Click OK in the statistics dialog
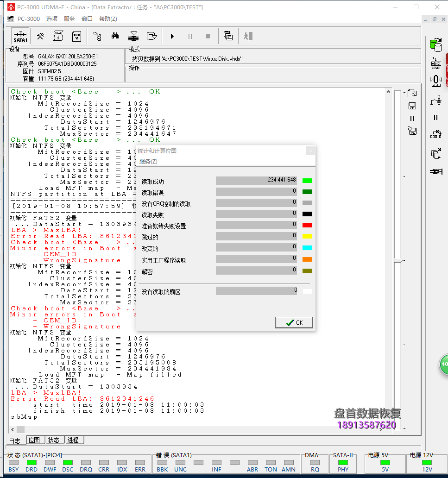The image size is (448, 478). (x=294, y=322)
